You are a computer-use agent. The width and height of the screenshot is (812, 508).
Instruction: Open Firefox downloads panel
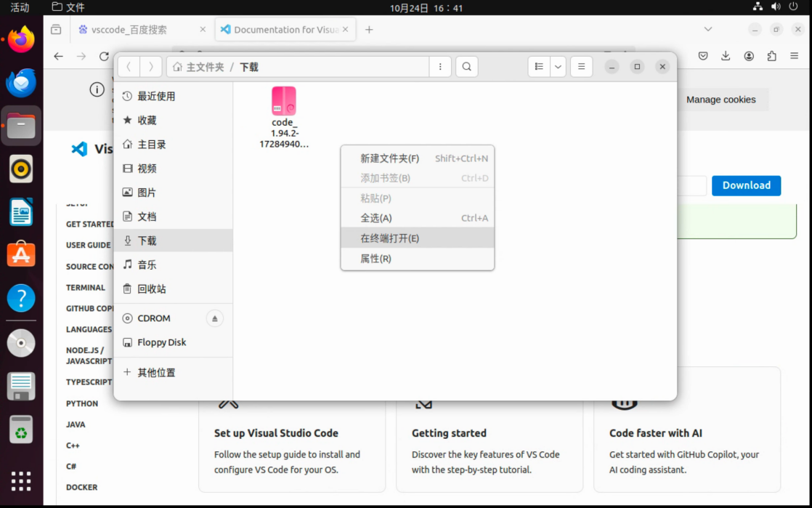(726, 56)
